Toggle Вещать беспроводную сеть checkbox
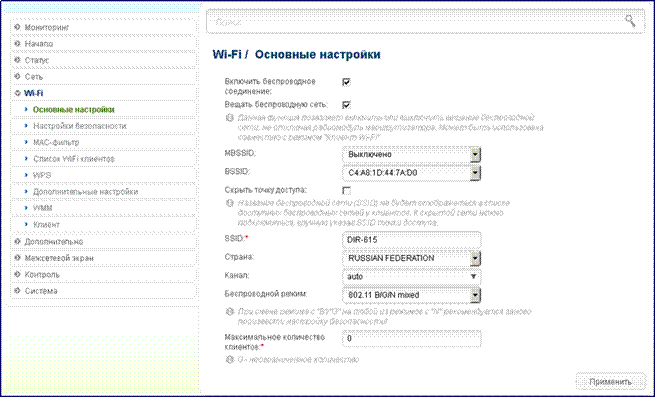The height and width of the screenshot is (397, 655). click(x=346, y=104)
